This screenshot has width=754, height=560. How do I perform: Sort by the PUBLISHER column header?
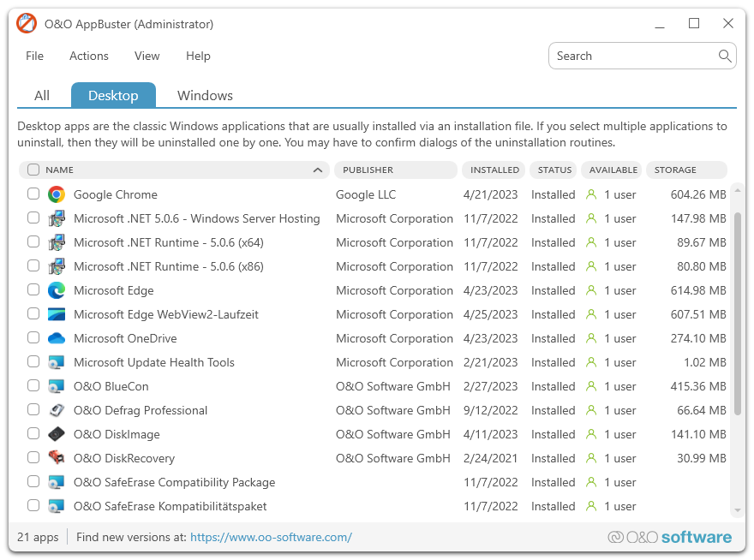click(x=395, y=170)
